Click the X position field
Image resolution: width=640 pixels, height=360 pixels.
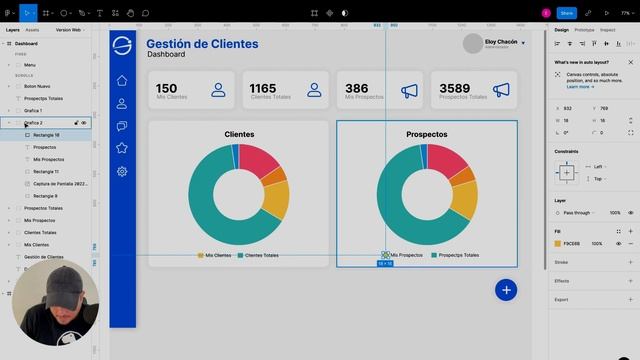click(x=570, y=108)
